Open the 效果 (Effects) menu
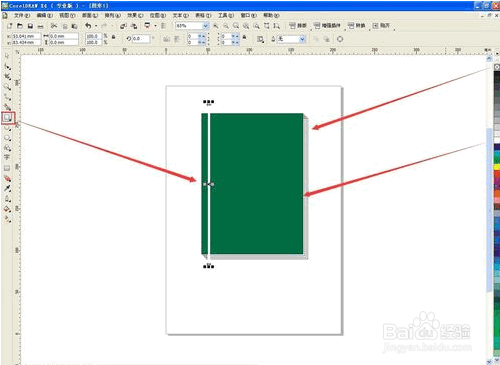The height and width of the screenshot is (365, 500). (x=135, y=15)
